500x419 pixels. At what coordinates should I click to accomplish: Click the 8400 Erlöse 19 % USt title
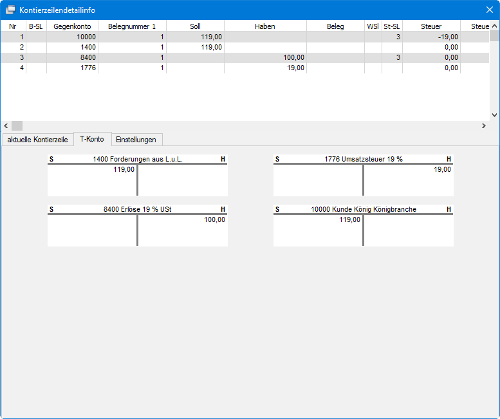coord(137,209)
